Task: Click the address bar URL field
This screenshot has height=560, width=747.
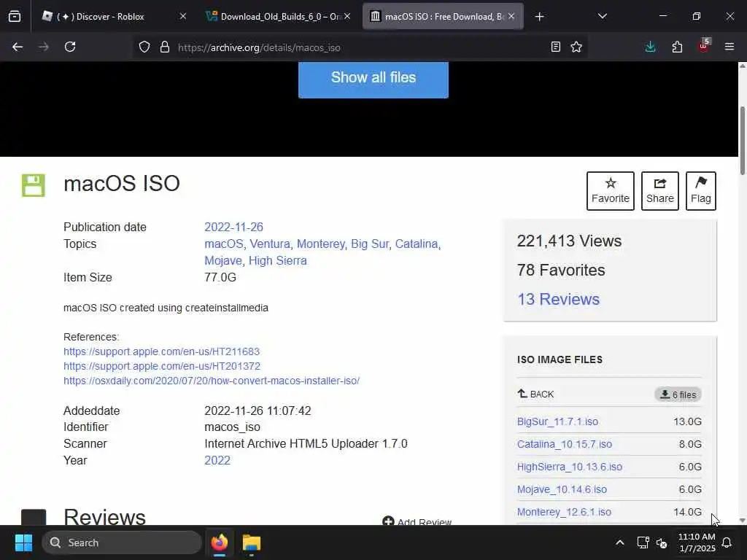Action: [360, 47]
